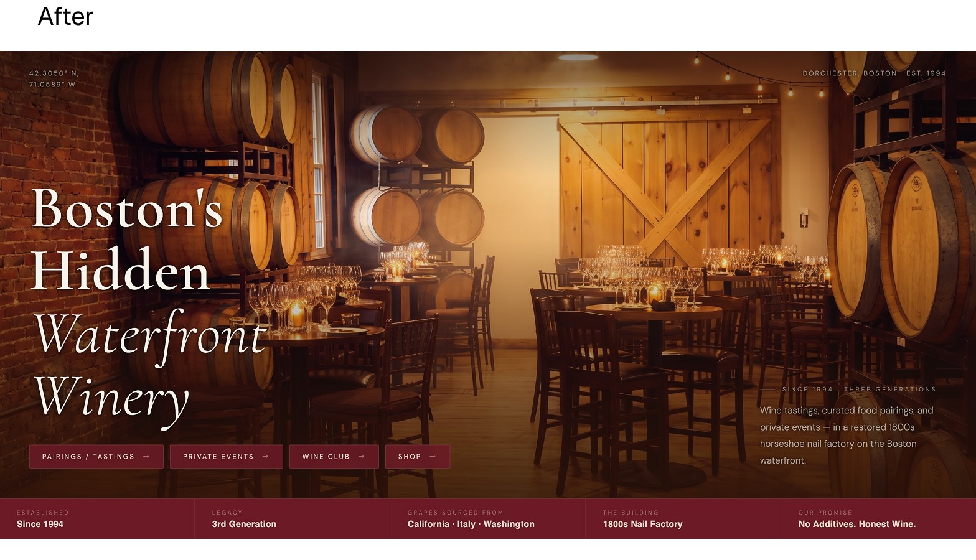Click the arrow icon beside Wine Club

click(x=362, y=457)
